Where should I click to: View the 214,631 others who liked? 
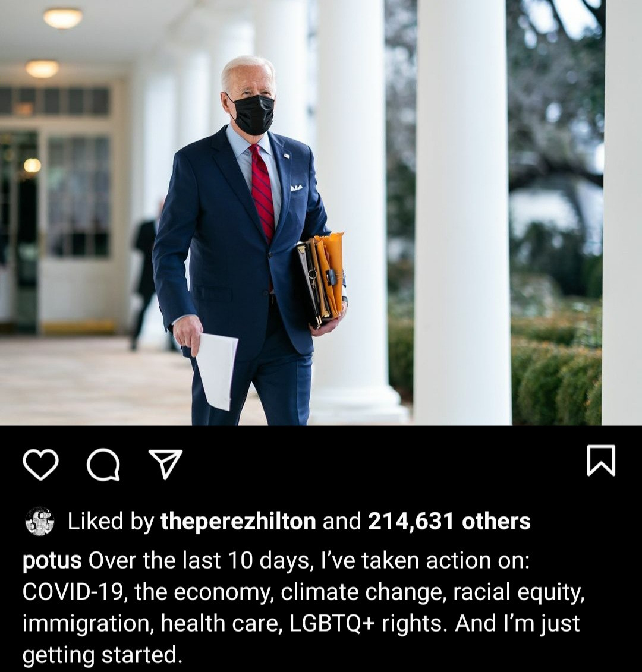coord(449,522)
